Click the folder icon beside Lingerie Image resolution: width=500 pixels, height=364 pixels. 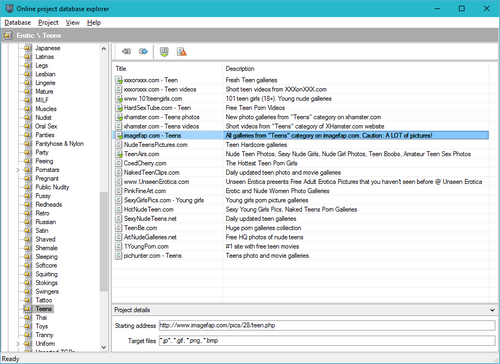click(x=28, y=83)
